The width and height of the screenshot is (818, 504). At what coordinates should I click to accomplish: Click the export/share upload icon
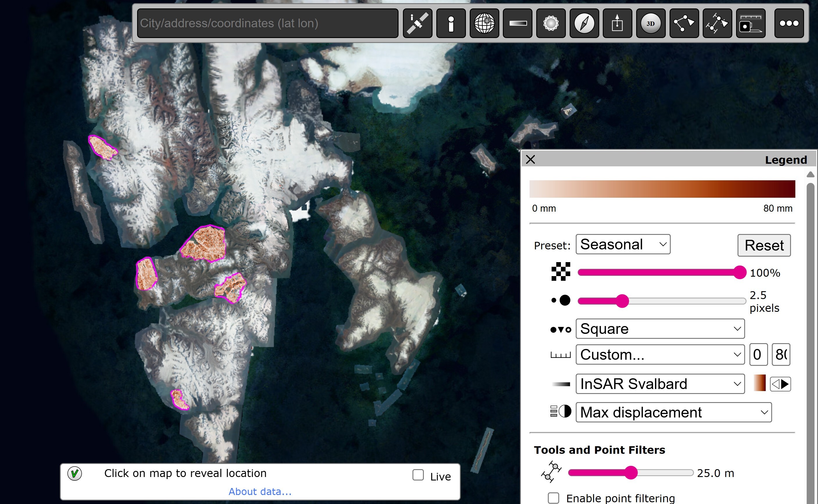point(617,23)
